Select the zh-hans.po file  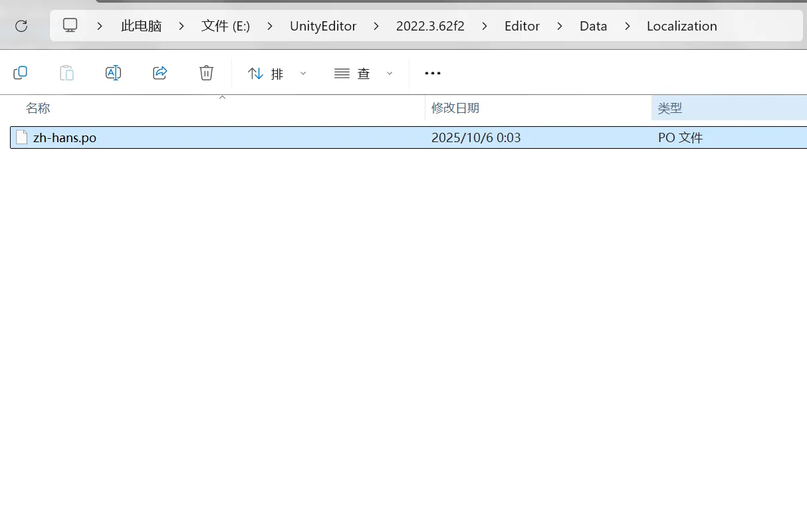64,138
